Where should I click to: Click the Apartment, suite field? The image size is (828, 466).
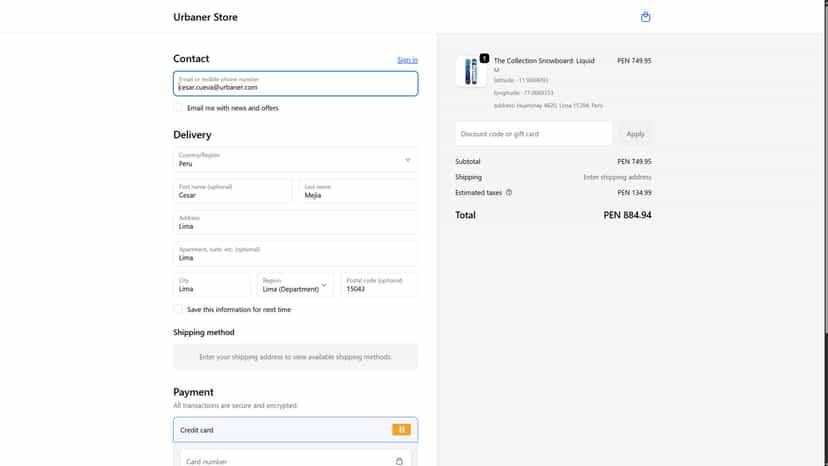pos(296,254)
